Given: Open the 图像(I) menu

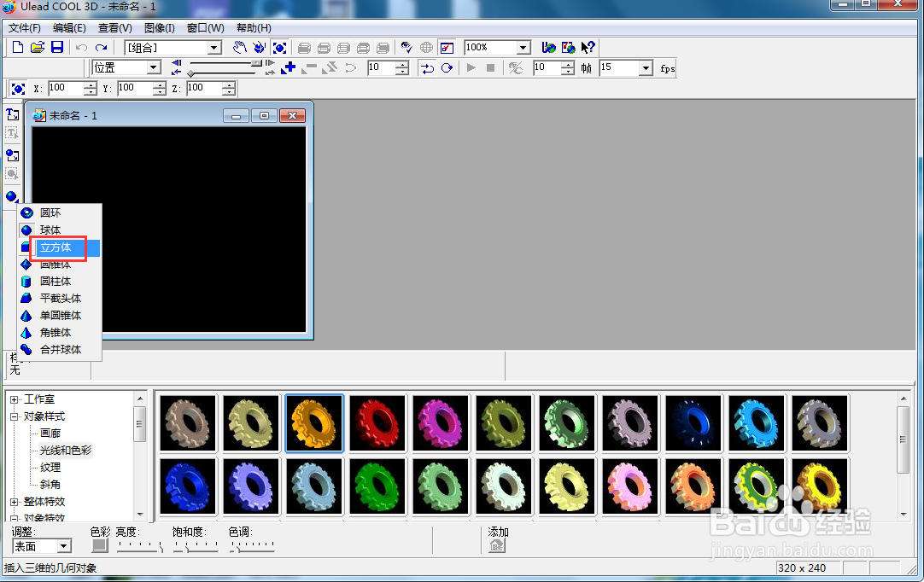Looking at the screenshot, I should coord(159,28).
